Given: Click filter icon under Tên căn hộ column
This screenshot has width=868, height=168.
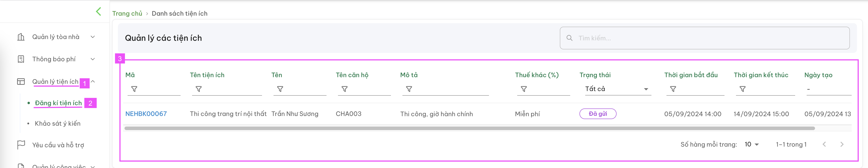Looking at the screenshot, I should (345, 89).
